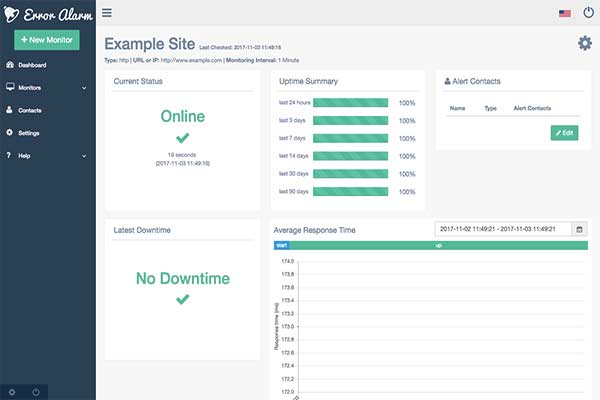The image size is (600, 400).
Task: Open the US flag language selector
Action: [x=565, y=13]
